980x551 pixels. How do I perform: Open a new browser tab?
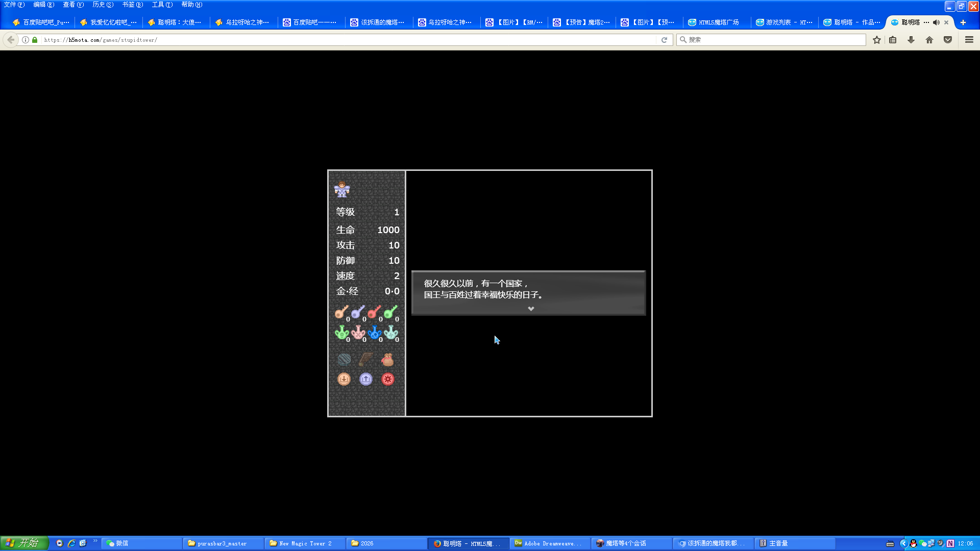[963, 22]
